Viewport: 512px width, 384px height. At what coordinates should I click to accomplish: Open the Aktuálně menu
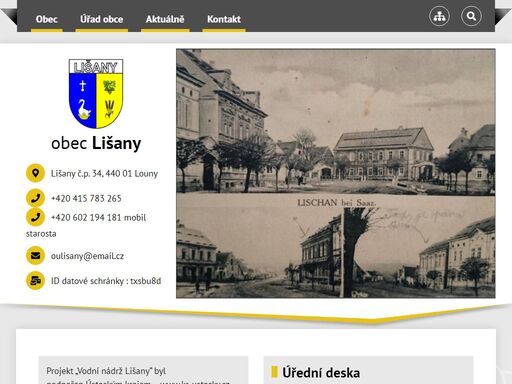click(x=165, y=19)
